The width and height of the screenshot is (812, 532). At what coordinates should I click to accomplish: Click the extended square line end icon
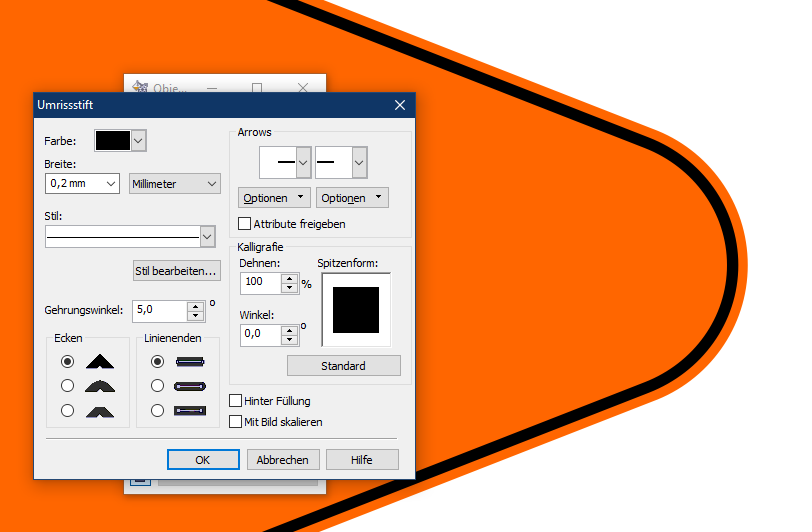click(x=190, y=411)
